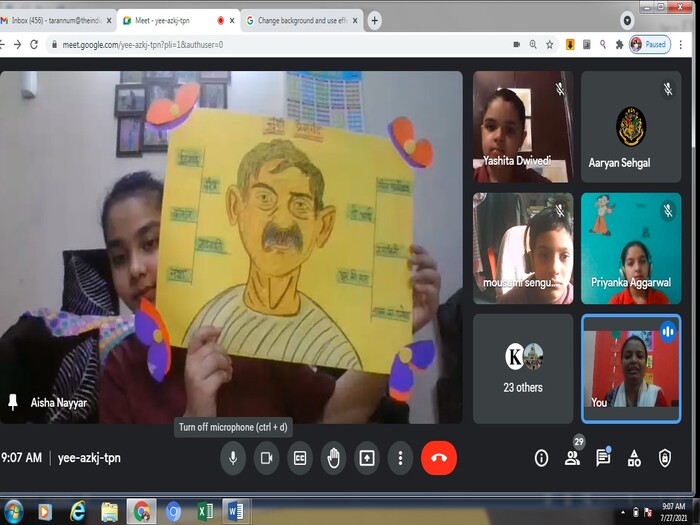Click the address bar URL
The height and width of the screenshot is (525, 700).
pos(143,45)
